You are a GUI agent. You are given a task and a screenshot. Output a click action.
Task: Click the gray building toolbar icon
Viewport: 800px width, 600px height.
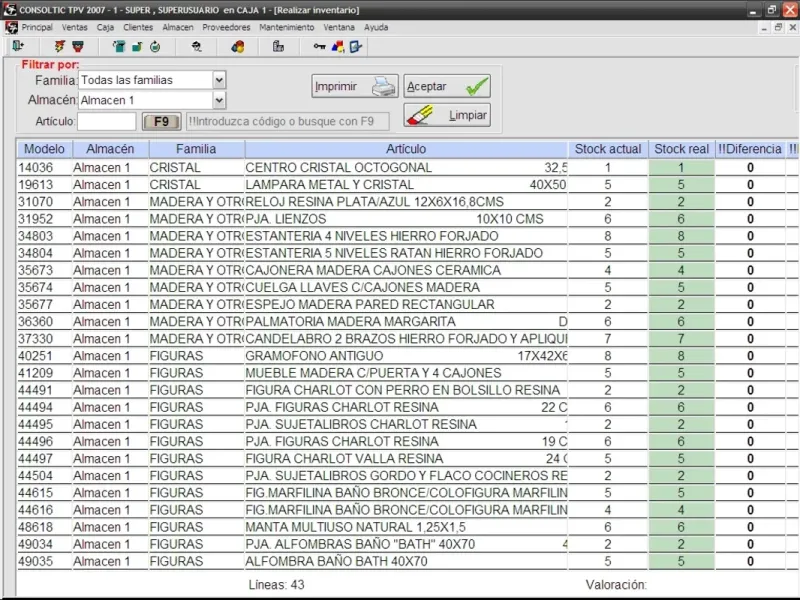click(278, 47)
